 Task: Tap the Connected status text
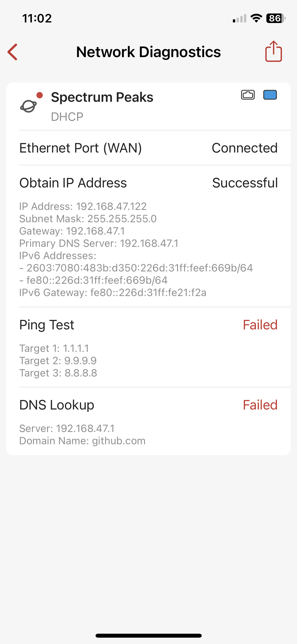[244, 148]
